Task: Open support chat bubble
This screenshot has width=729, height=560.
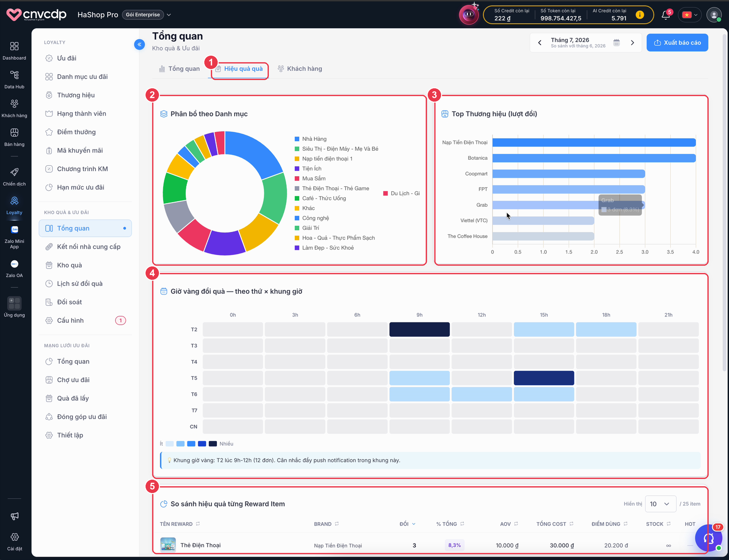Action: (x=708, y=538)
